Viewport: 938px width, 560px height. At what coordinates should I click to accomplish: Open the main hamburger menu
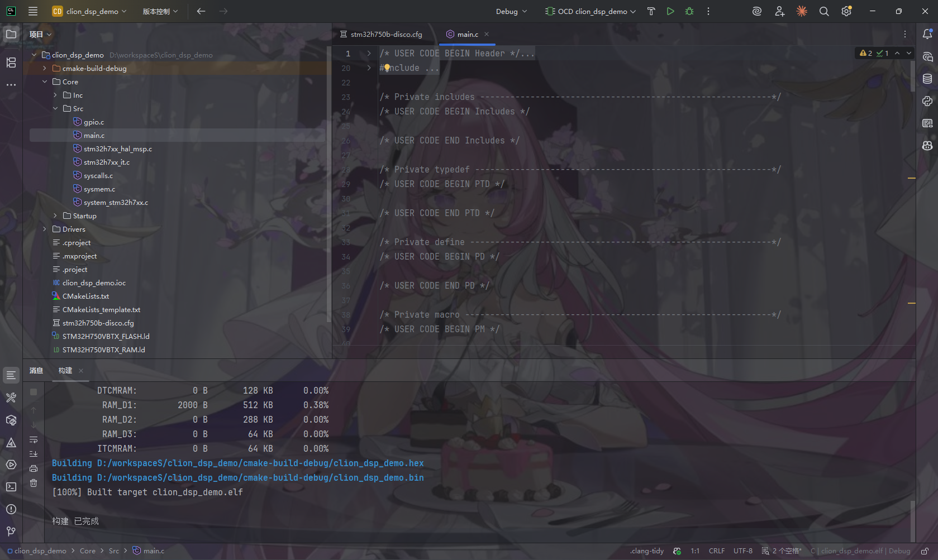[x=33, y=11]
